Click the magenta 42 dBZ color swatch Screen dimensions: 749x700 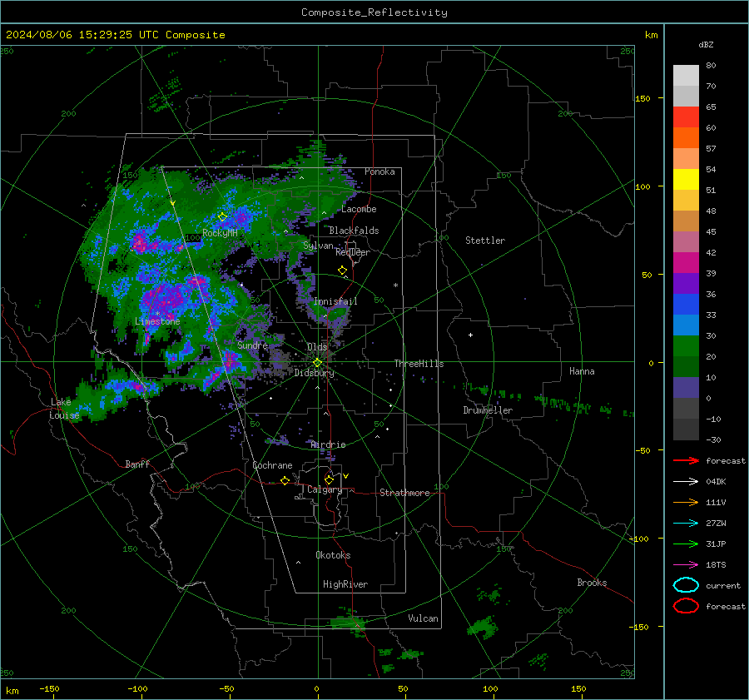click(686, 263)
